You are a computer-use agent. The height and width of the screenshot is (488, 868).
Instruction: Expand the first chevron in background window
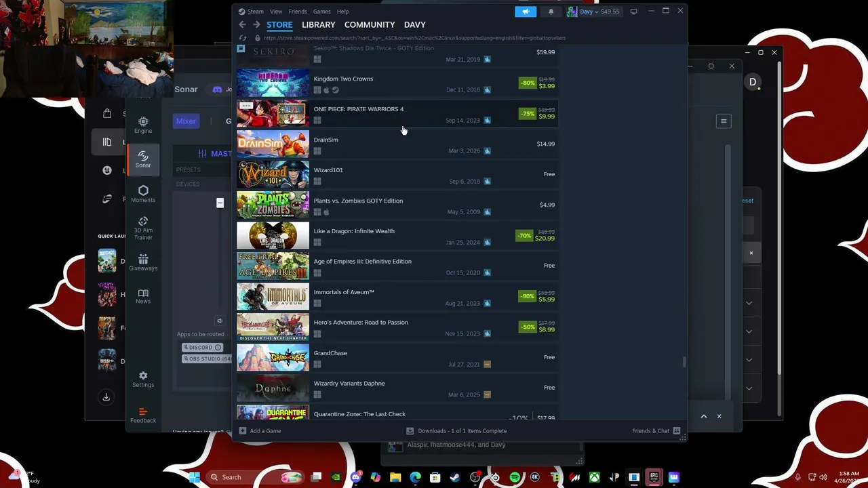click(749, 303)
